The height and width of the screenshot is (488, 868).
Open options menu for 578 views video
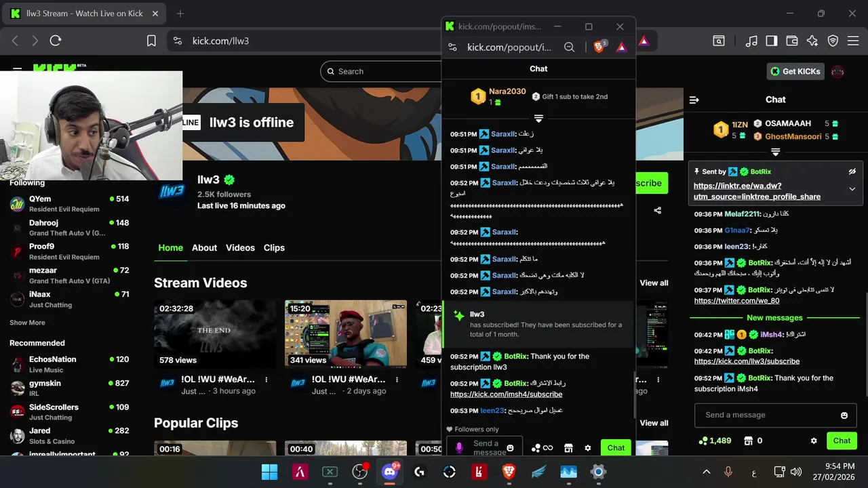(x=266, y=380)
